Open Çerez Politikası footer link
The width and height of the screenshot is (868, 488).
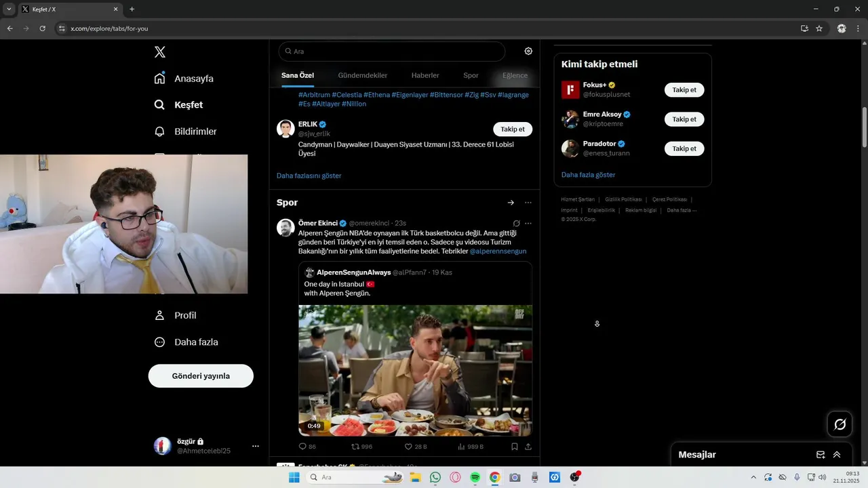[x=670, y=199]
